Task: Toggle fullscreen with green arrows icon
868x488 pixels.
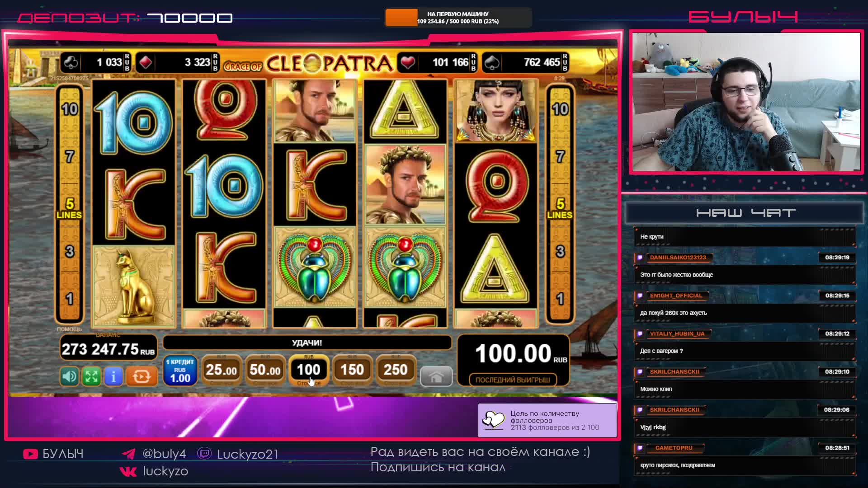Action: [x=91, y=376]
